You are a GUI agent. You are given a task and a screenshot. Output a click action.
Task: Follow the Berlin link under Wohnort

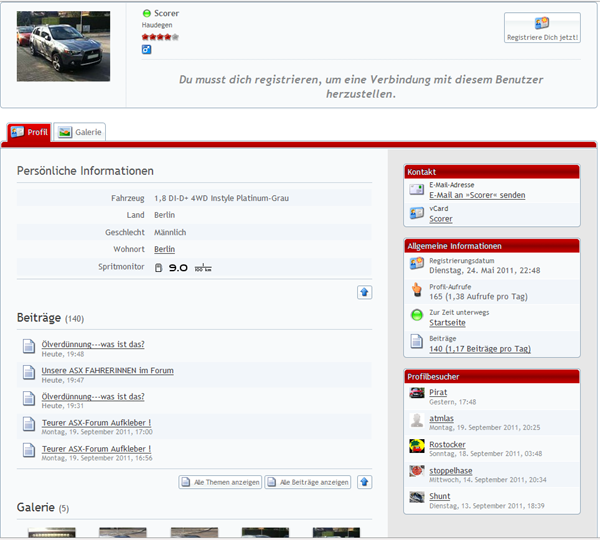coord(164,249)
